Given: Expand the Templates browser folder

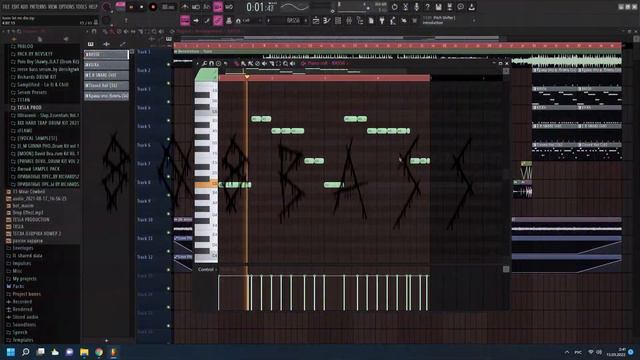Looking at the screenshot, I should pyautogui.click(x=20, y=340).
